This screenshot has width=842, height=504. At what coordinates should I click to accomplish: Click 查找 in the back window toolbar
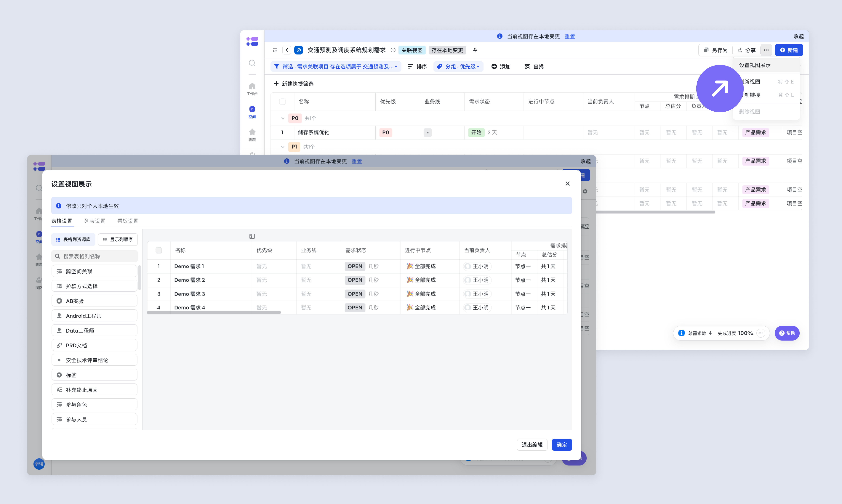coord(534,67)
